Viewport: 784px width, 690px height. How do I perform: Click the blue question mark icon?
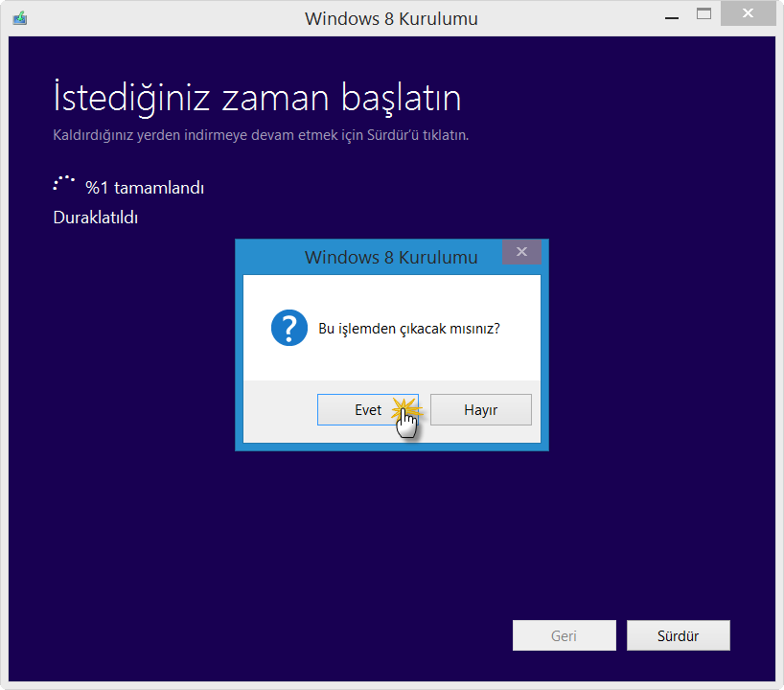coord(289,328)
